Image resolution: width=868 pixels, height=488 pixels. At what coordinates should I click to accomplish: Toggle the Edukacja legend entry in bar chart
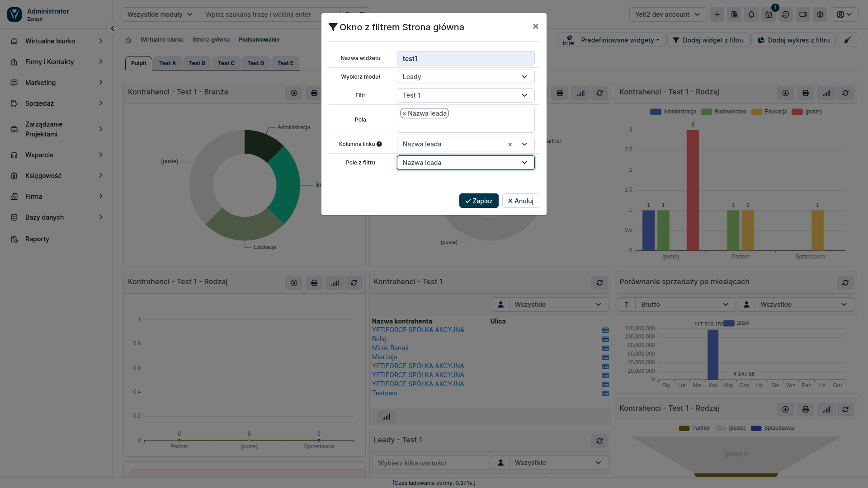point(769,112)
